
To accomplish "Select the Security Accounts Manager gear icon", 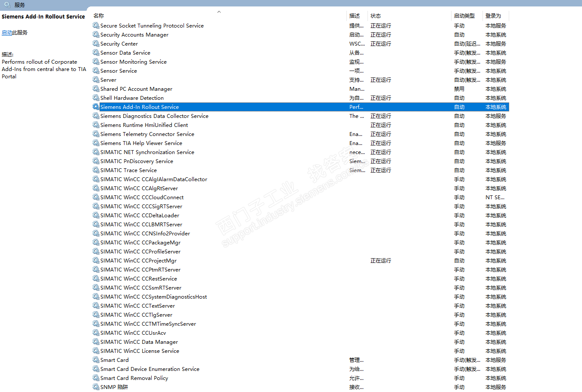I will [x=96, y=35].
